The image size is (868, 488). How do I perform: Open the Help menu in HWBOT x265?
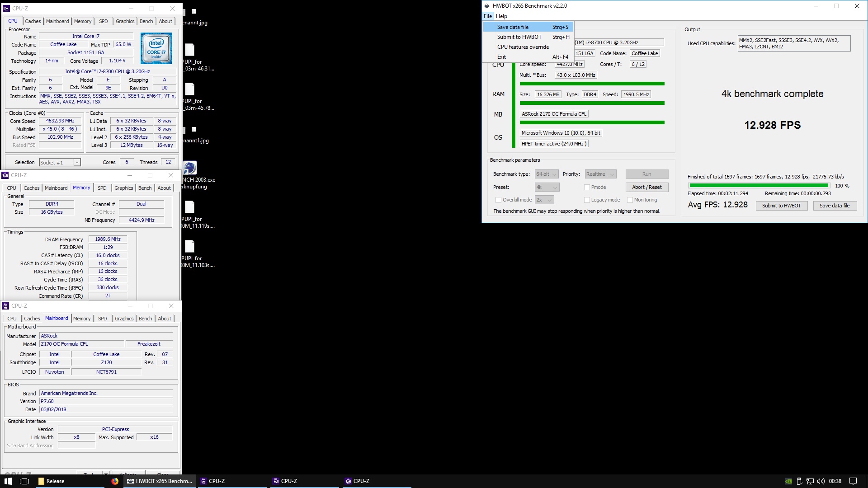click(x=501, y=16)
